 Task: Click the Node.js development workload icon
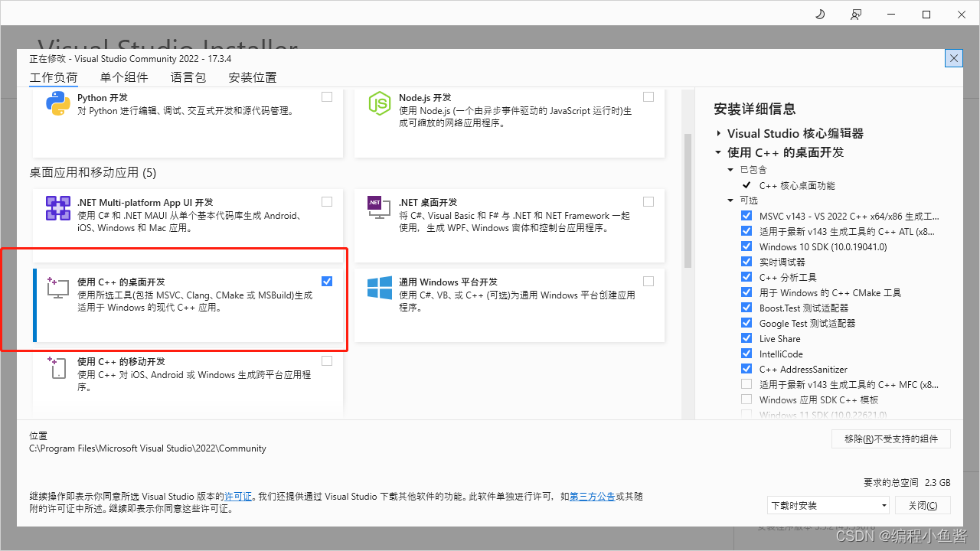[380, 103]
